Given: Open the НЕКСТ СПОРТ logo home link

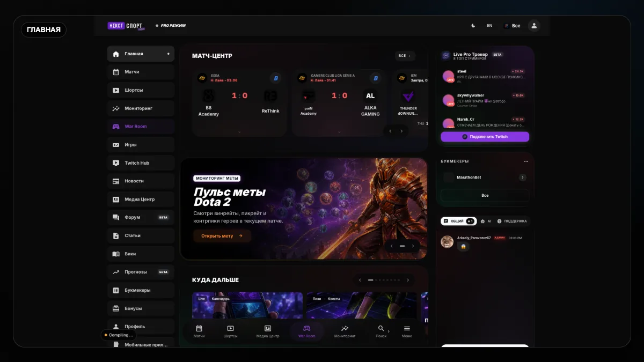Looking at the screenshot, I should click(126, 26).
